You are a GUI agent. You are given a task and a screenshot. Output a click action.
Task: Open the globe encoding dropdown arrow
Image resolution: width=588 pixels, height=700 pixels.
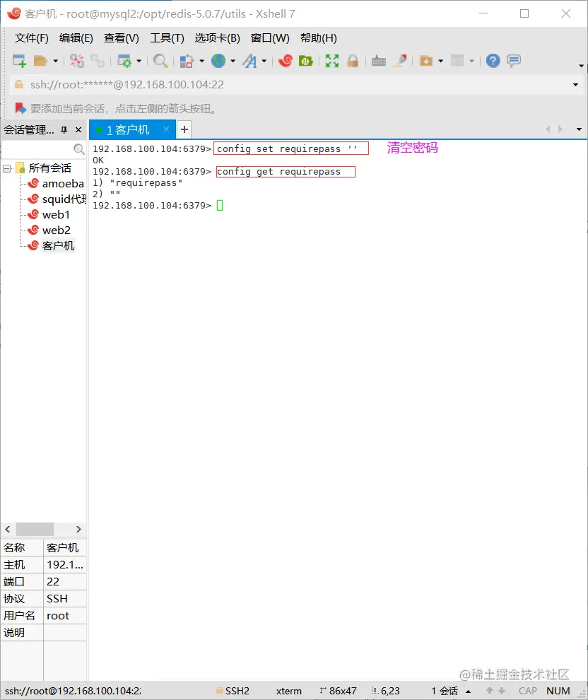click(x=233, y=61)
